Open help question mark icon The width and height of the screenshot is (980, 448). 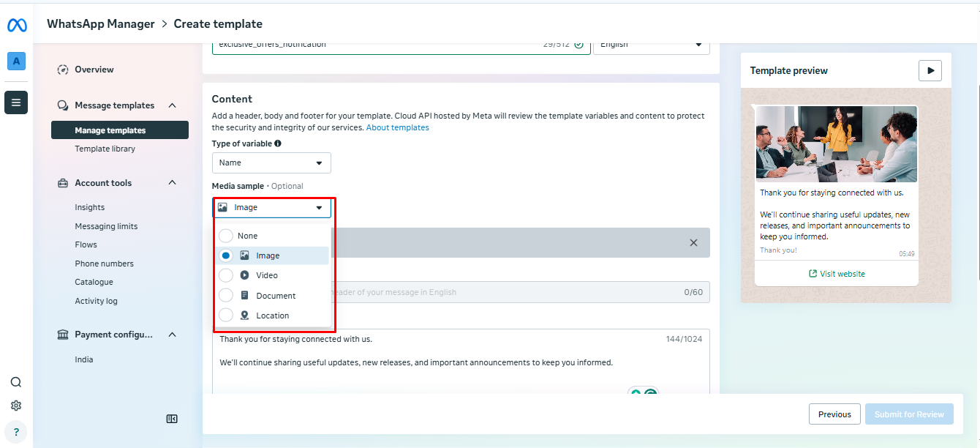click(x=16, y=432)
